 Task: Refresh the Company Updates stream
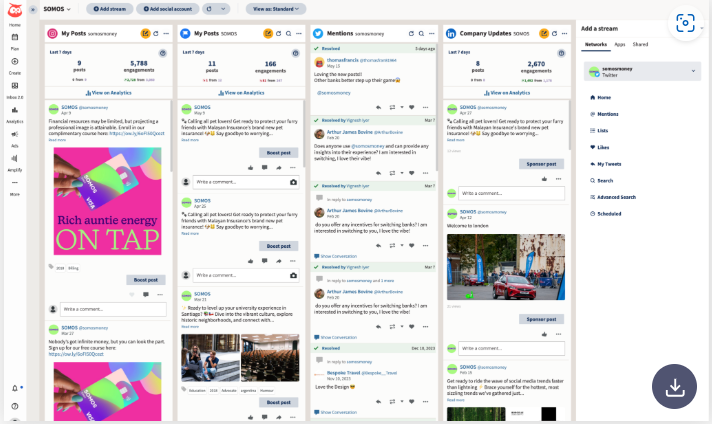tap(554, 34)
